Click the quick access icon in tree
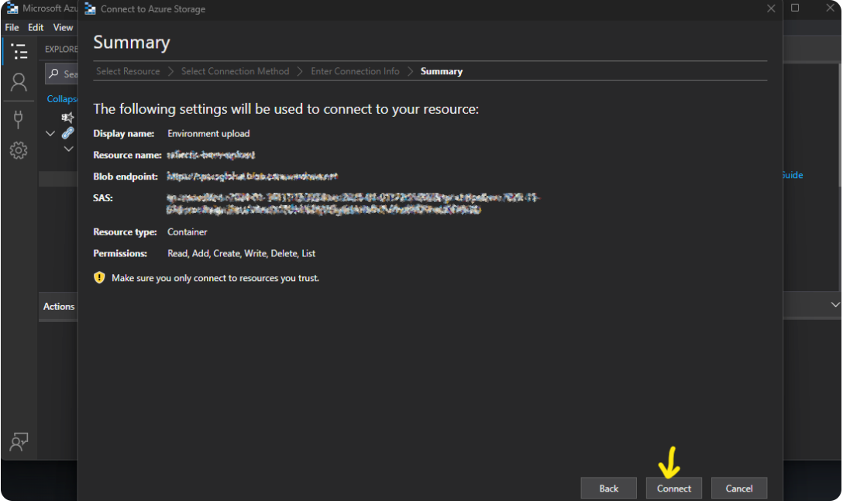The height and width of the screenshot is (504, 843). pyautogui.click(x=68, y=118)
